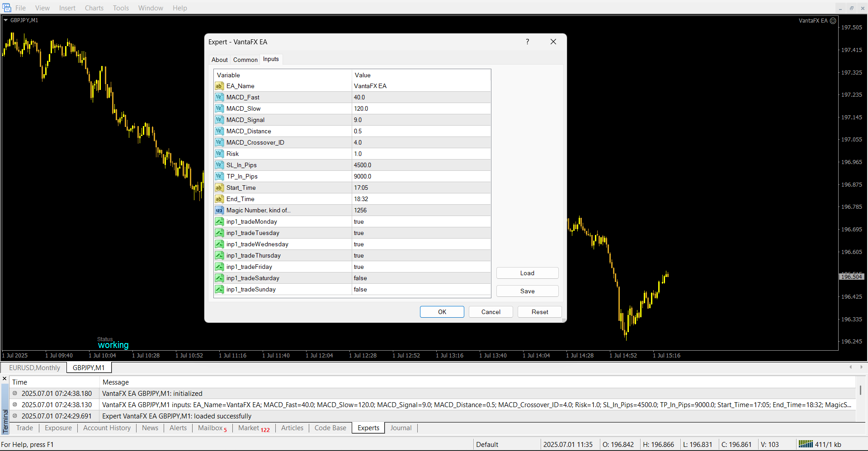
Task: Close the Terminal panel with the X icon
Action: [x=5, y=379]
